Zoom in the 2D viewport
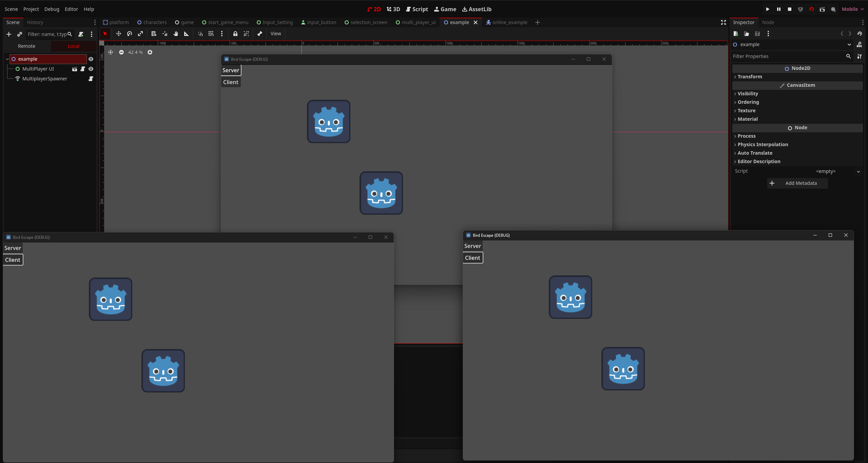 pos(150,52)
